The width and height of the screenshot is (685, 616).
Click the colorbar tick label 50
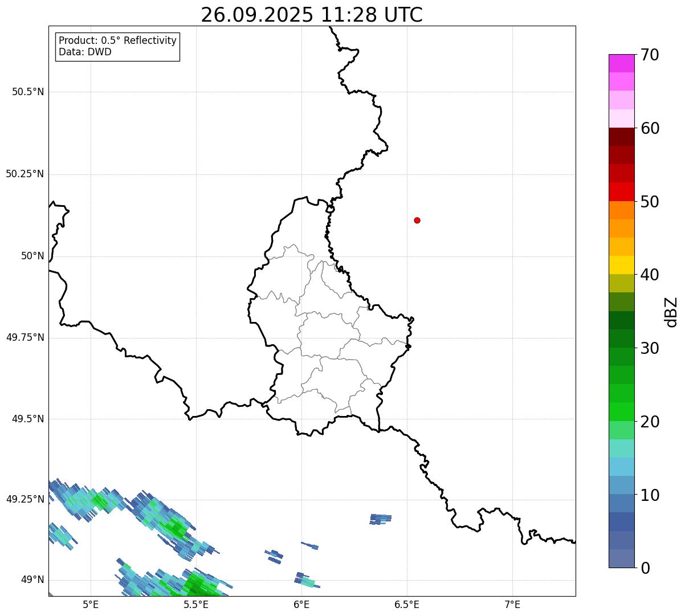pyautogui.click(x=650, y=202)
